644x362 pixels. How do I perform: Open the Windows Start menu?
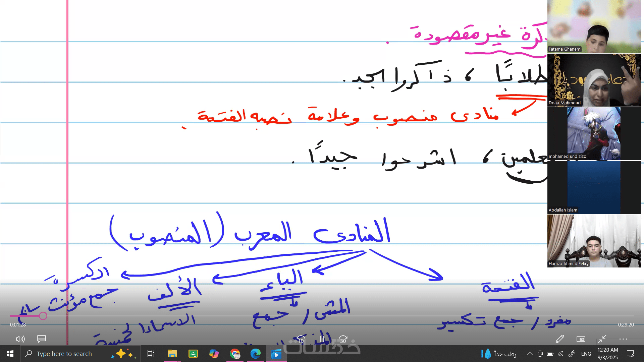click(10, 354)
